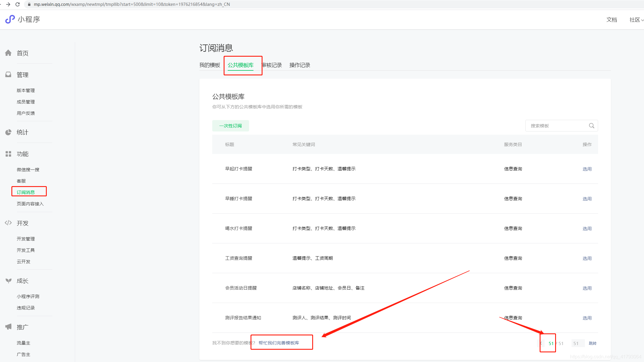The height and width of the screenshot is (362, 644).
Task: Click the lock icon in the address bar
Action: (29, 4)
